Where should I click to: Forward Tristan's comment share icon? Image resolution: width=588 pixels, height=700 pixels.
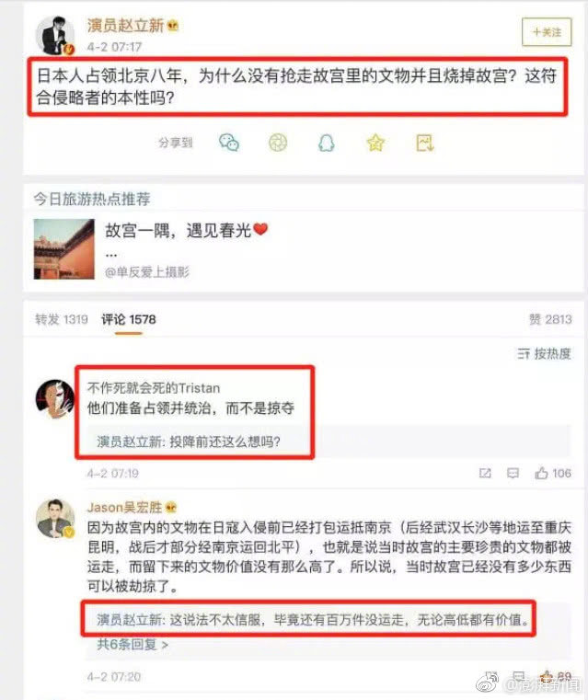pyautogui.click(x=485, y=473)
